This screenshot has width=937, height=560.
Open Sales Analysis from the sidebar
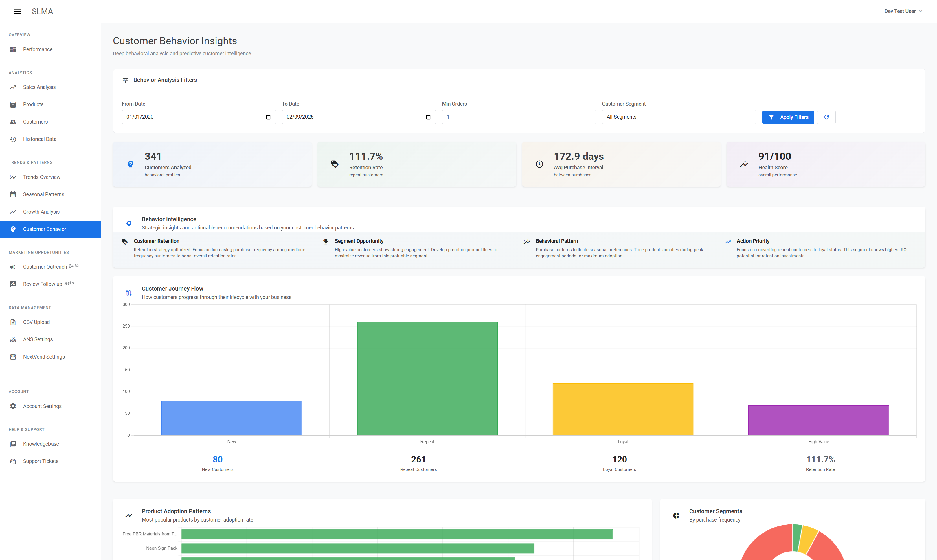pos(51,87)
